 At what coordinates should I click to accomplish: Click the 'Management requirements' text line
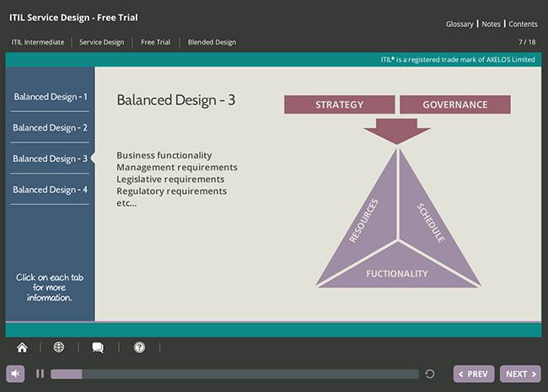(177, 168)
